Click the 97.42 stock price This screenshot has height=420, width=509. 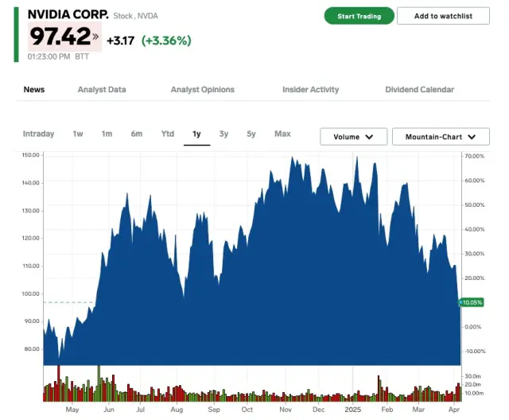pos(60,36)
